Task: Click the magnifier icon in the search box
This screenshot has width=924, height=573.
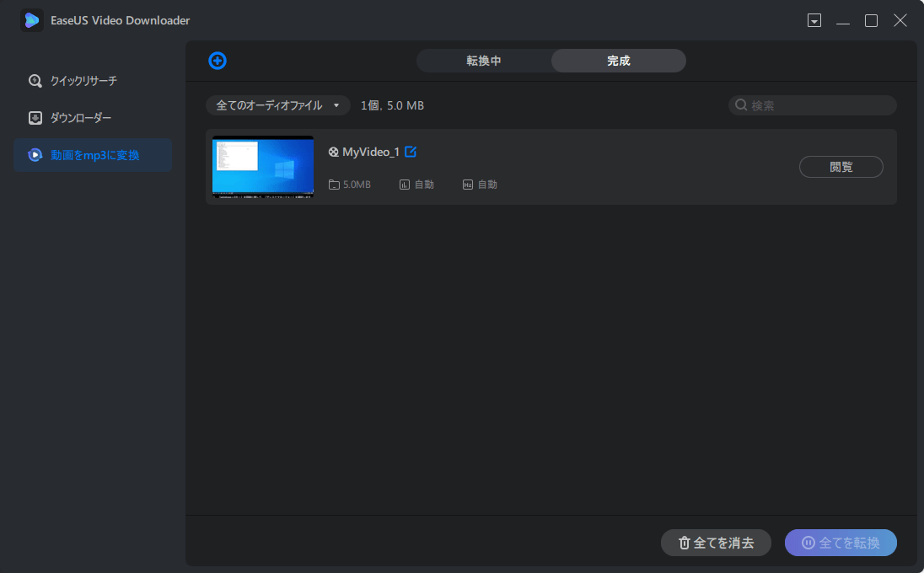Action: point(740,104)
